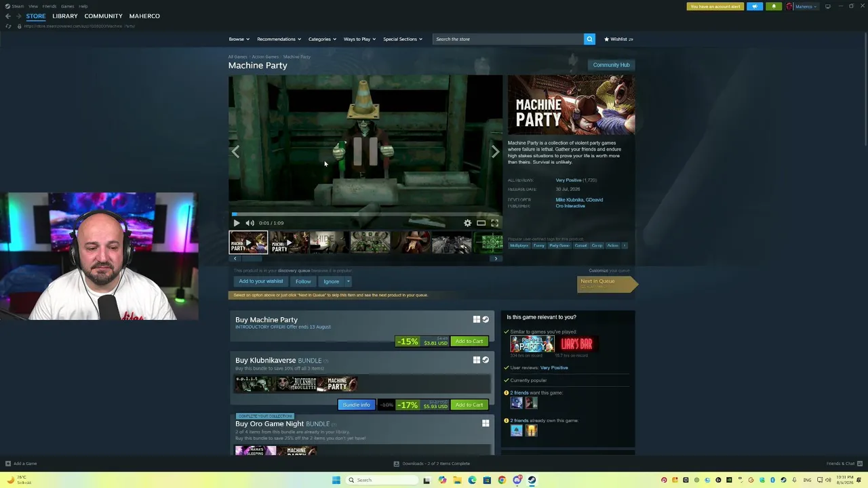Open the Browse dropdown menu
The width and height of the screenshot is (868, 488).
tap(239, 39)
